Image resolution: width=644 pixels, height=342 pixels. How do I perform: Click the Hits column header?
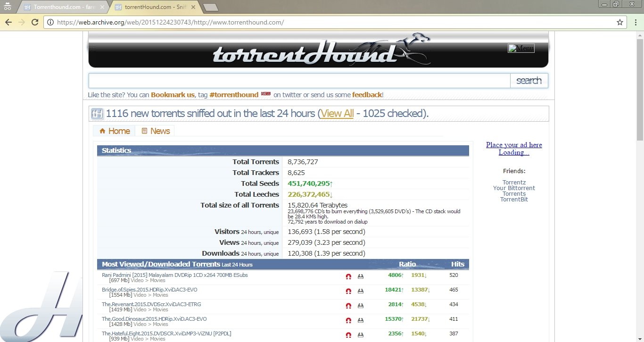pyautogui.click(x=458, y=264)
